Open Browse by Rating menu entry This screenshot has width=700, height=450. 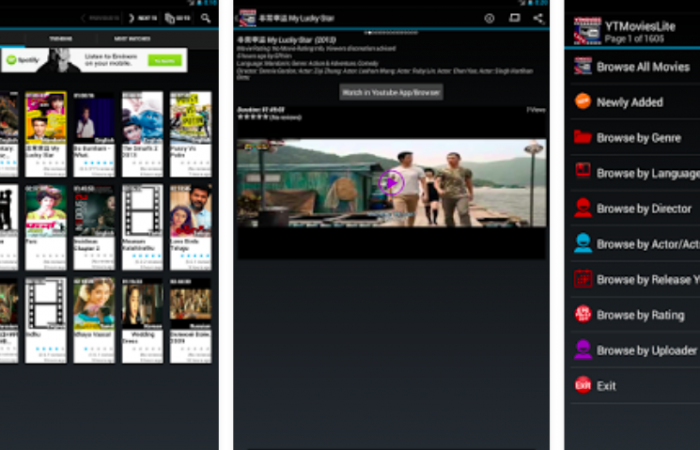click(x=640, y=315)
